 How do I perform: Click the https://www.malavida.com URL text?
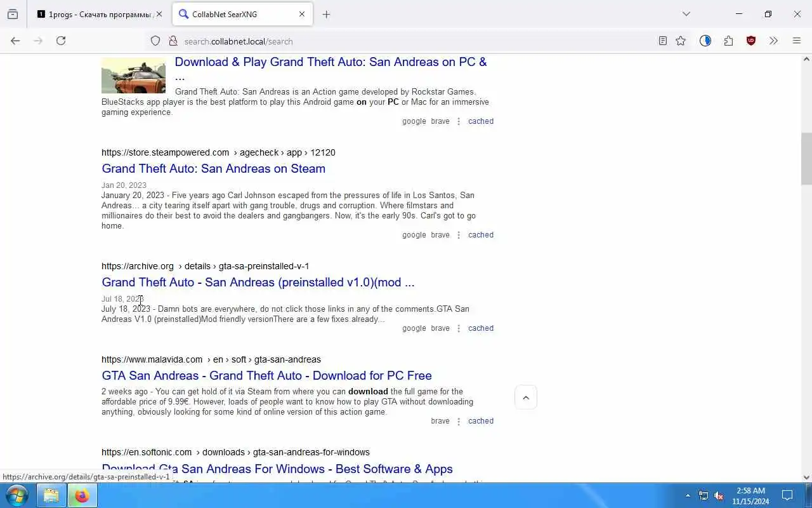click(x=152, y=359)
